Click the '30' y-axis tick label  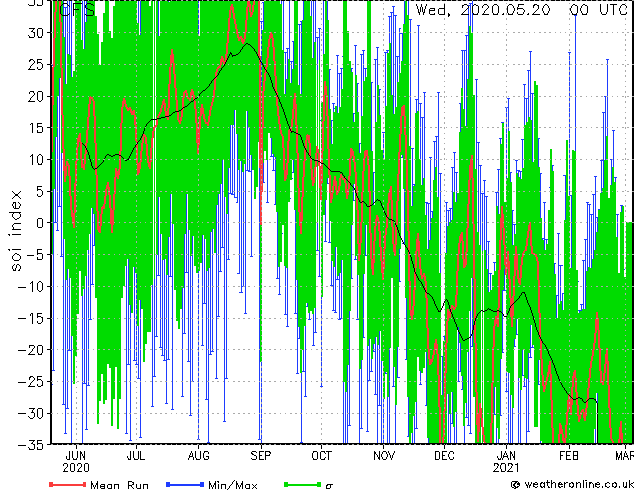36,33
